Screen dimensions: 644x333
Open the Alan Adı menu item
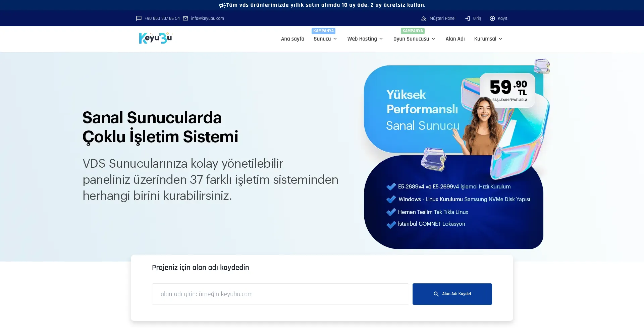[455, 39]
